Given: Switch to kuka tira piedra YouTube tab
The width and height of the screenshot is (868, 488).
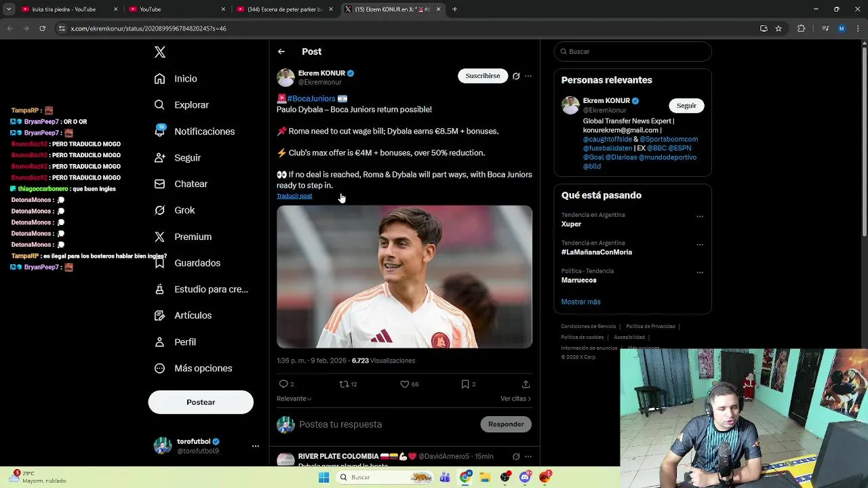Looking at the screenshot, I should coord(68,9).
